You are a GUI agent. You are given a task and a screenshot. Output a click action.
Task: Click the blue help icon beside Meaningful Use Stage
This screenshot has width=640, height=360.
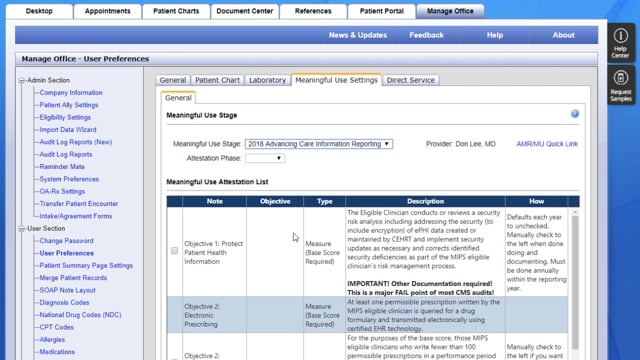tap(575, 114)
